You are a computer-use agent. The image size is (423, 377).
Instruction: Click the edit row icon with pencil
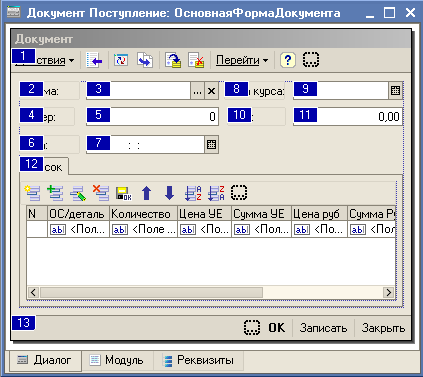coord(78,193)
